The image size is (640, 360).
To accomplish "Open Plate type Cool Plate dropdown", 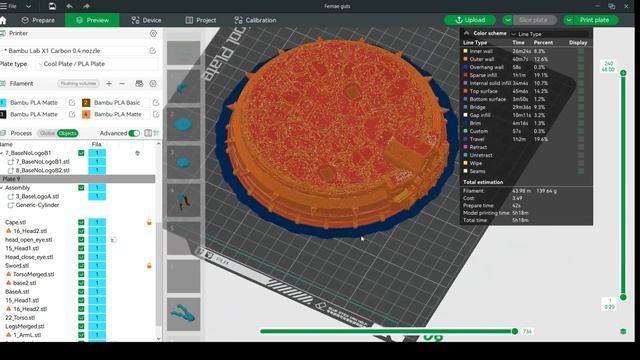I will point(97,64).
